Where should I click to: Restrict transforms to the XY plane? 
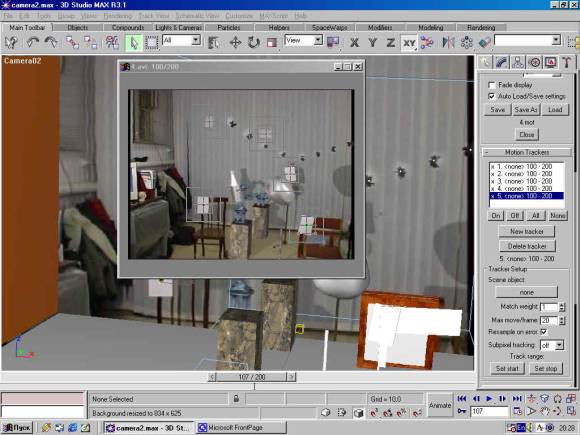tap(409, 43)
